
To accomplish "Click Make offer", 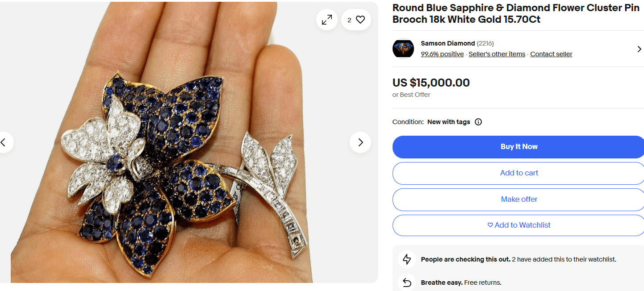I will (x=519, y=199).
